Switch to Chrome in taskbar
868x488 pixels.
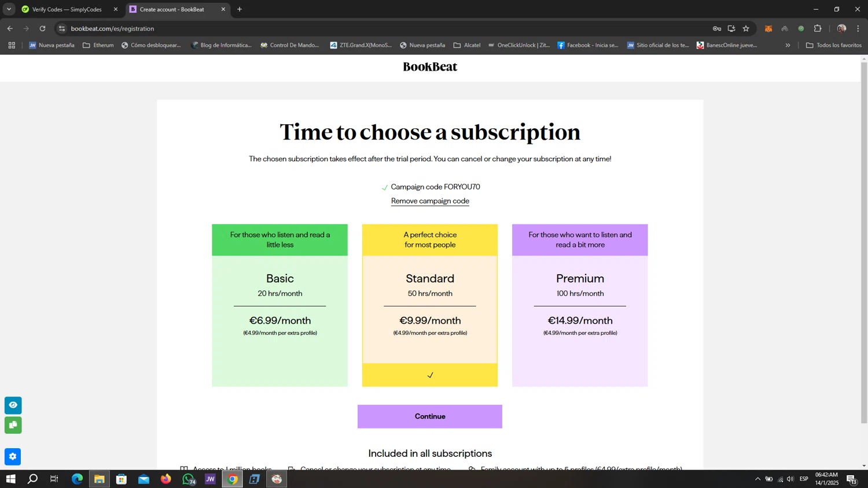(233, 479)
